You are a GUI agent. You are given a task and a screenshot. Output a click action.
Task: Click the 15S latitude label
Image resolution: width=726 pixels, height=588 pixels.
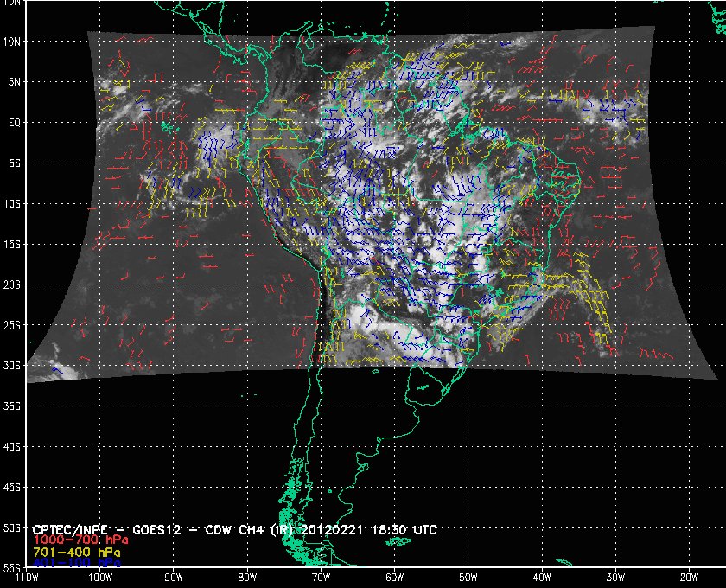[x=12, y=244]
